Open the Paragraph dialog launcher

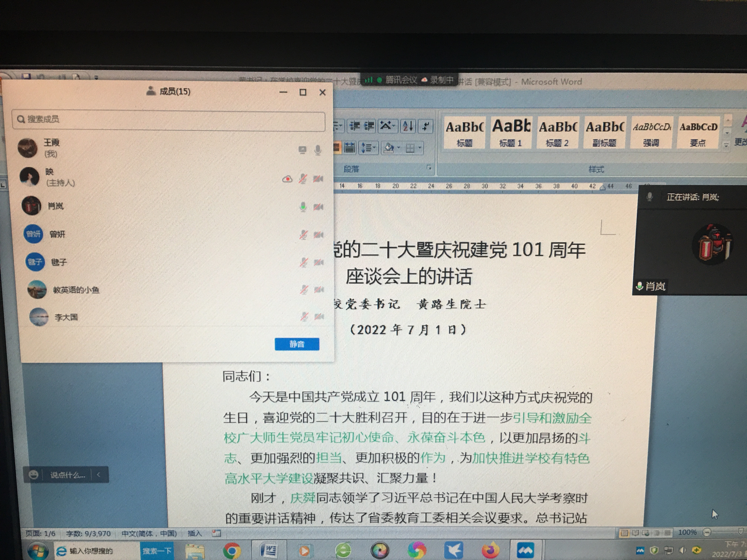click(429, 167)
